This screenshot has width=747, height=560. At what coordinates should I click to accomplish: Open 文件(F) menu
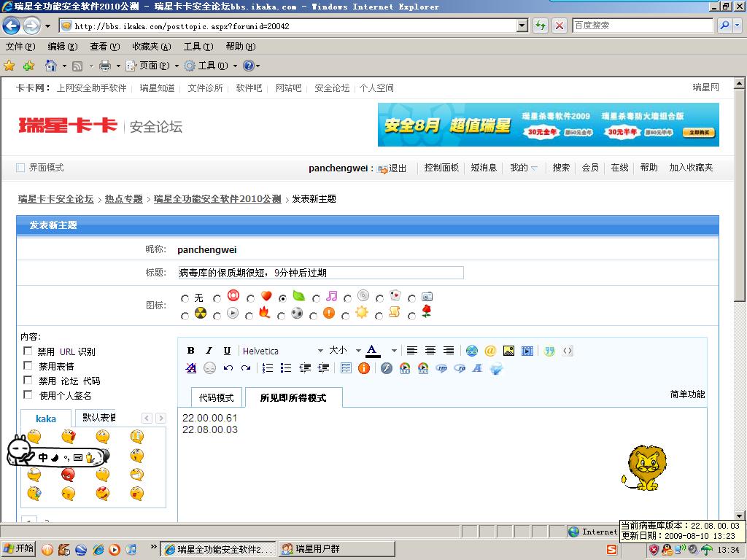click(x=20, y=46)
